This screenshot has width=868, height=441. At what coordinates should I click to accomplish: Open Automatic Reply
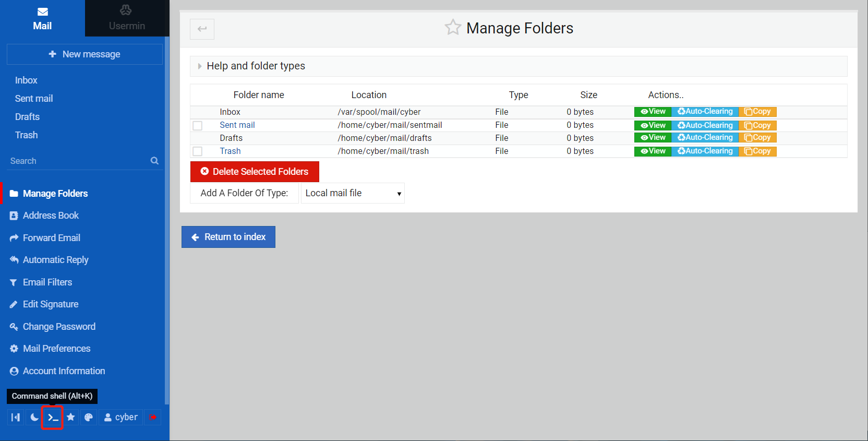[55, 260]
